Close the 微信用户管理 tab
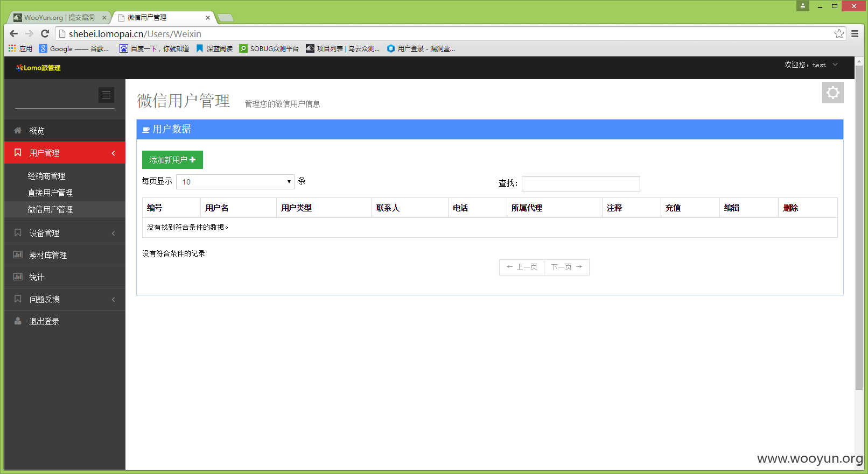 [208, 18]
